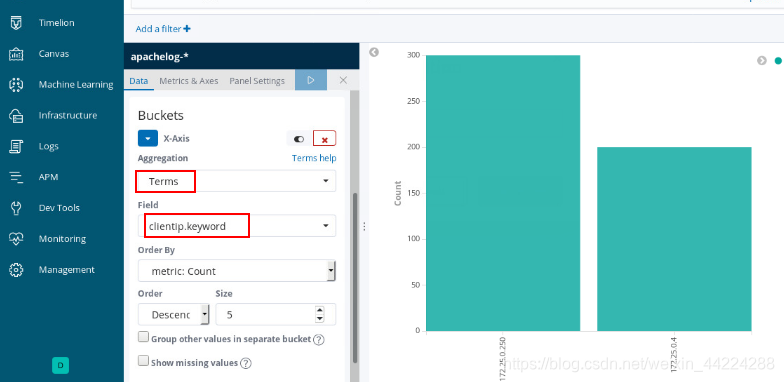Click the APM sidebar icon
The height and width of the screenshot is (382, 784).
tap(16, 177)
